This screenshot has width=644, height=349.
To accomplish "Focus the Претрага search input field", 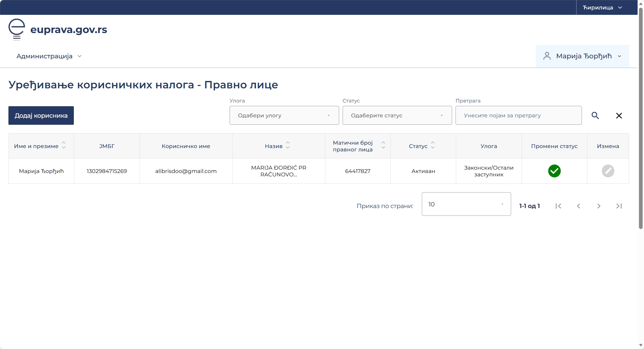I will coord(518,115).
